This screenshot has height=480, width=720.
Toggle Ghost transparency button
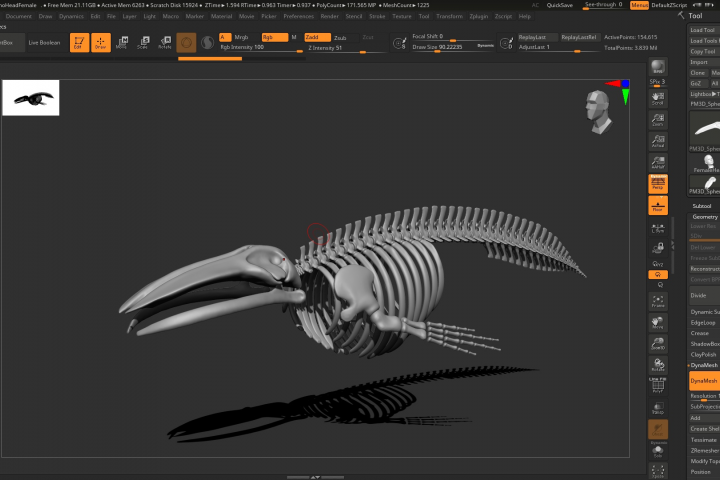coord(658,429)
